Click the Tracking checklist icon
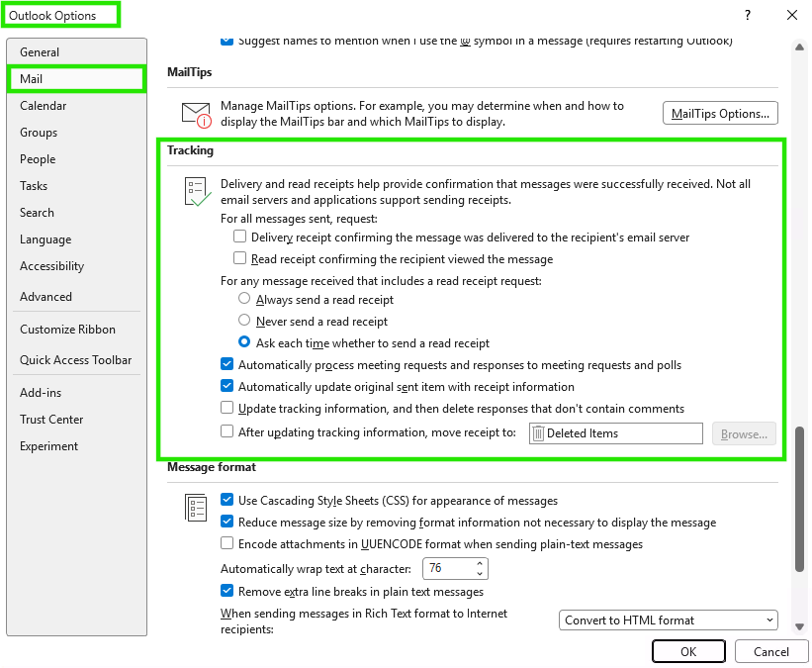The width and height of the screenshot is (812, 668). pyautogui.click(x=197, y=192)
